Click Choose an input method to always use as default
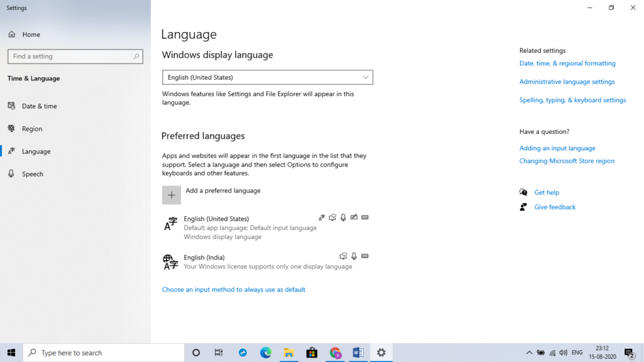 pos(233,290)
